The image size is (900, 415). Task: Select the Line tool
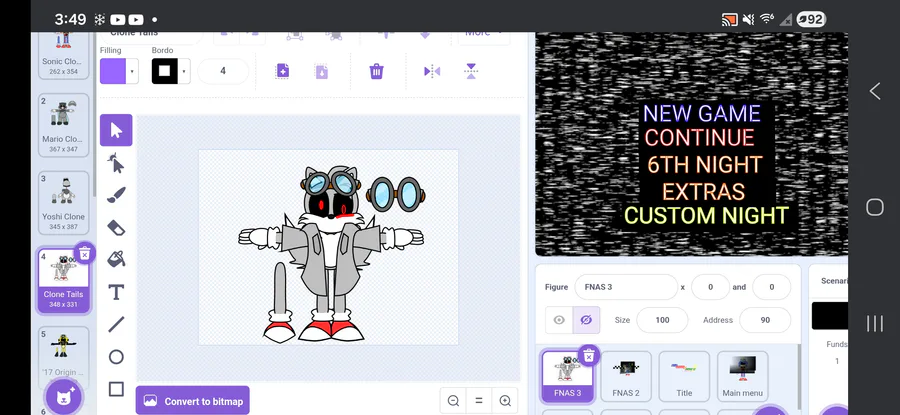click(116, 324)
